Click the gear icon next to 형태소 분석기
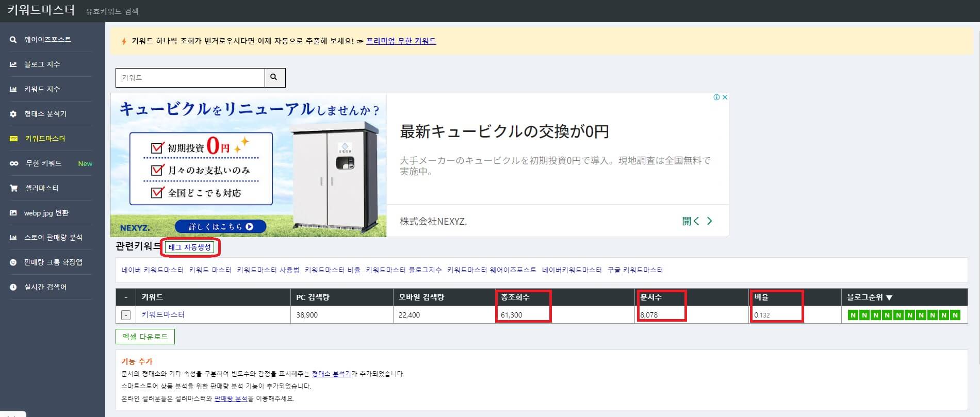This screenshot has width=980, height=417. [13, 114]
